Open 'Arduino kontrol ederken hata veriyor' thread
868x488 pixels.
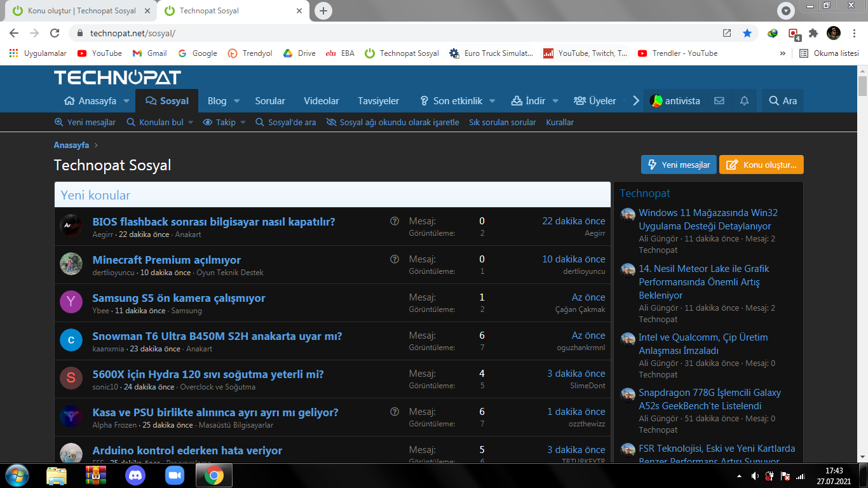pyautogui.click(x=187, y=451)
